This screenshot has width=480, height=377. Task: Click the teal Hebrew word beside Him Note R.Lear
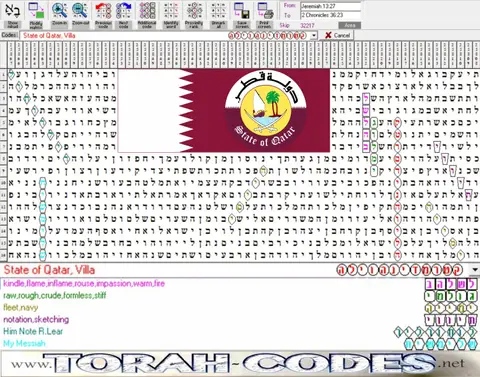click(x=436, y=332)
